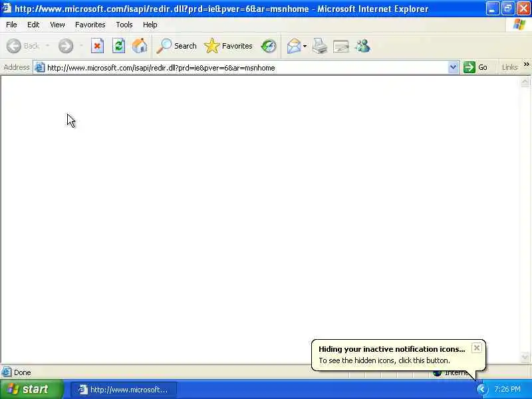Click the scrollbar down arrow
Viewport: 532px width, 399px height.
pos(525,357)
